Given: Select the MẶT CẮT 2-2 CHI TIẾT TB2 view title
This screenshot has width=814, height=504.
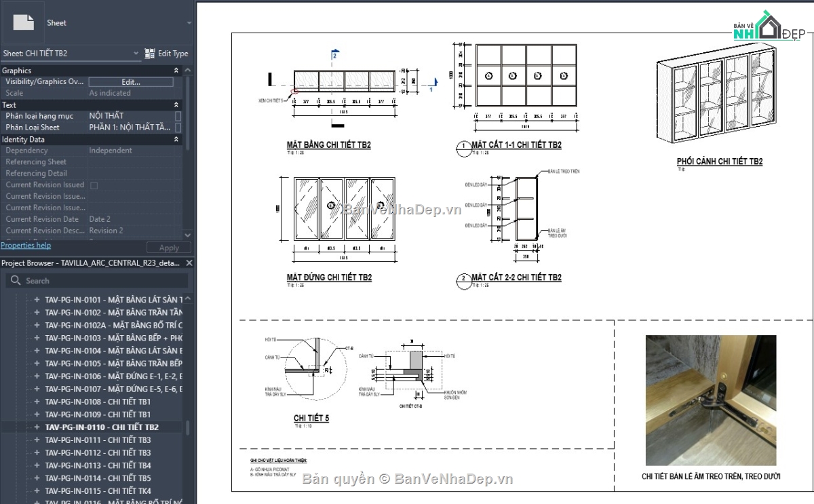Looking at the screenshot, I should point(516,277).
